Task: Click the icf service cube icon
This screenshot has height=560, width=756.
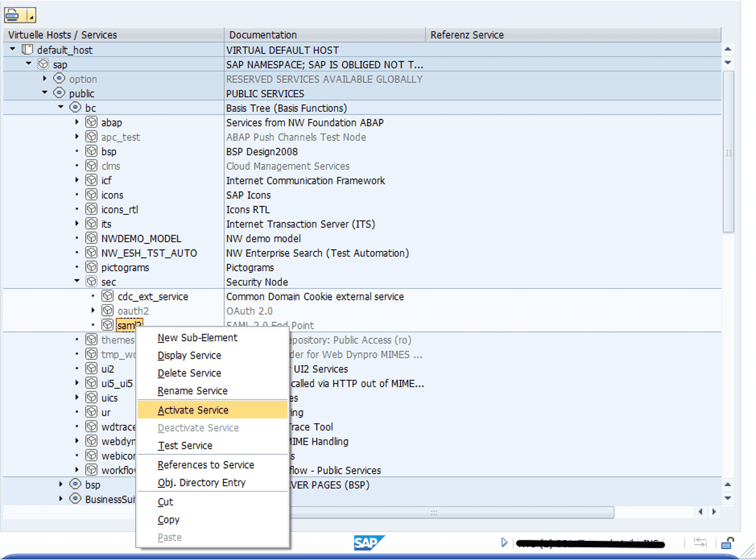Action: point(91,180)
